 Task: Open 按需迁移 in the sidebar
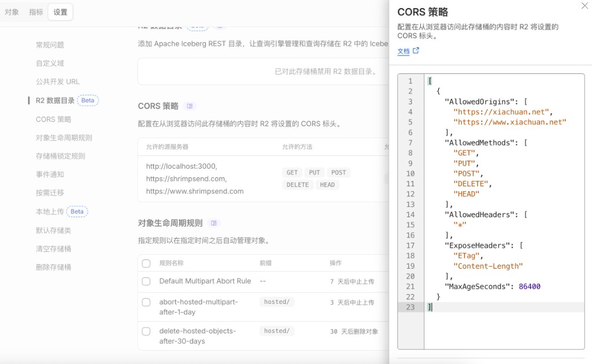(x=50, y=193)
